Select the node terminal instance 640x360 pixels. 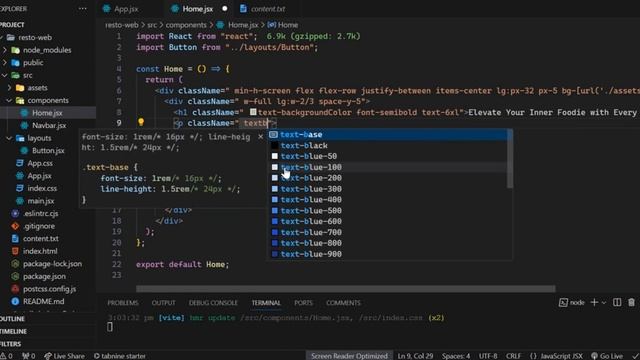(x=572, y=302)
